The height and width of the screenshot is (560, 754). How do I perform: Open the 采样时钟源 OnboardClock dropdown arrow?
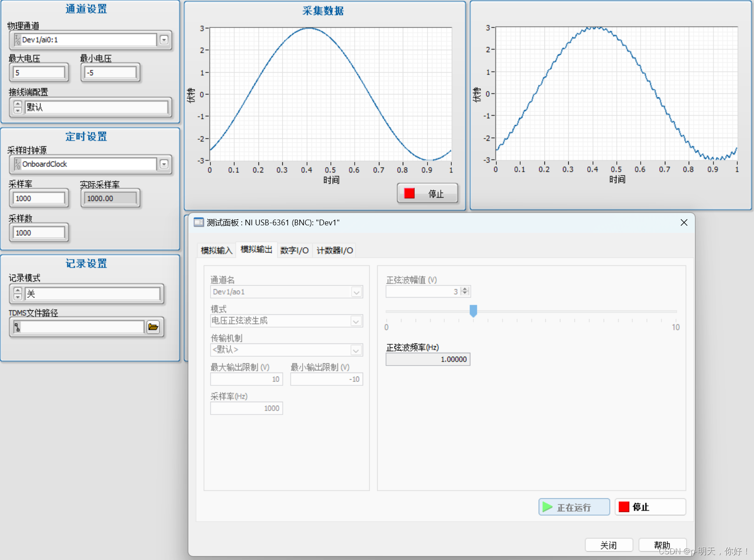click(164, 164)
